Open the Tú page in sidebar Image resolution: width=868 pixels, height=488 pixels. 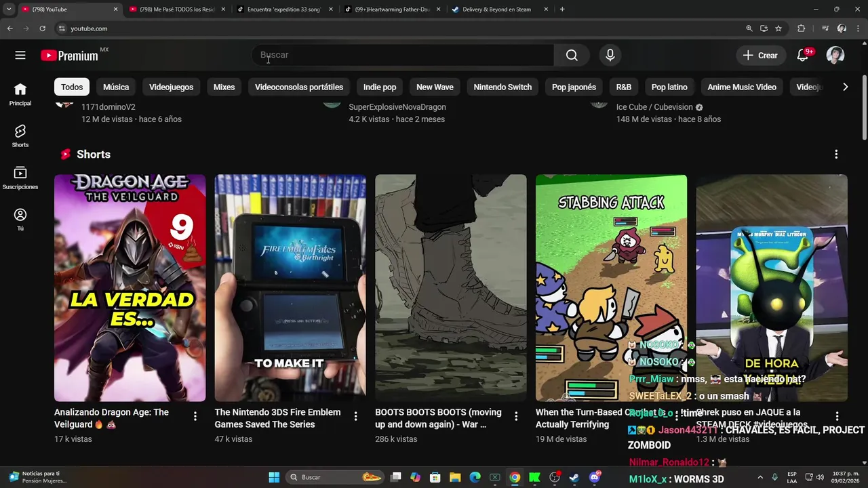[x=20, y=220]
